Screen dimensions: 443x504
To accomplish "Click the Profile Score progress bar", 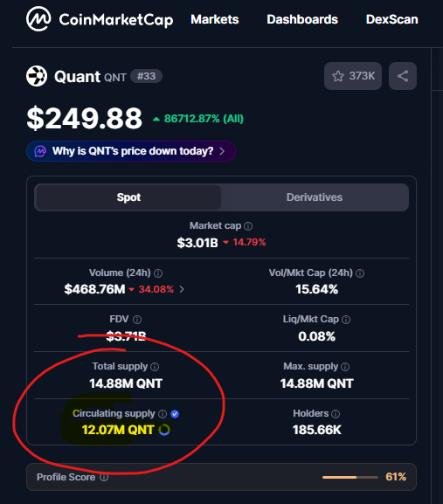I will 350,477.
